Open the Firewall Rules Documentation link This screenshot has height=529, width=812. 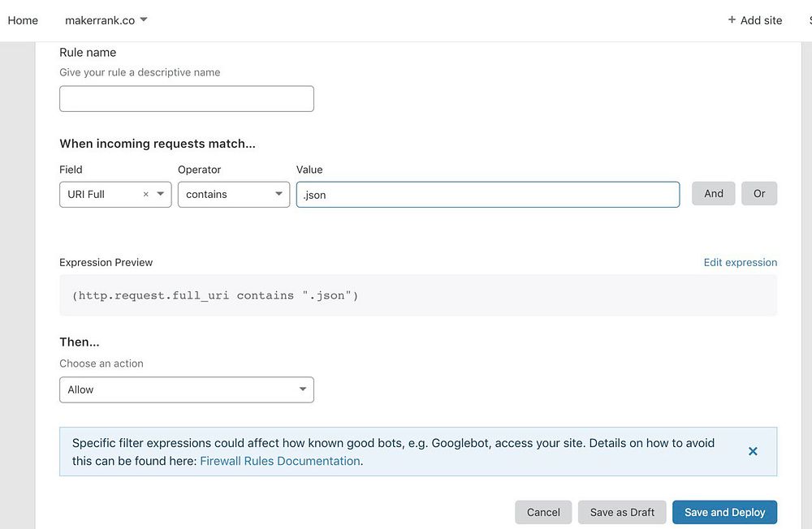pyautogui.click(x=280, y=461)
